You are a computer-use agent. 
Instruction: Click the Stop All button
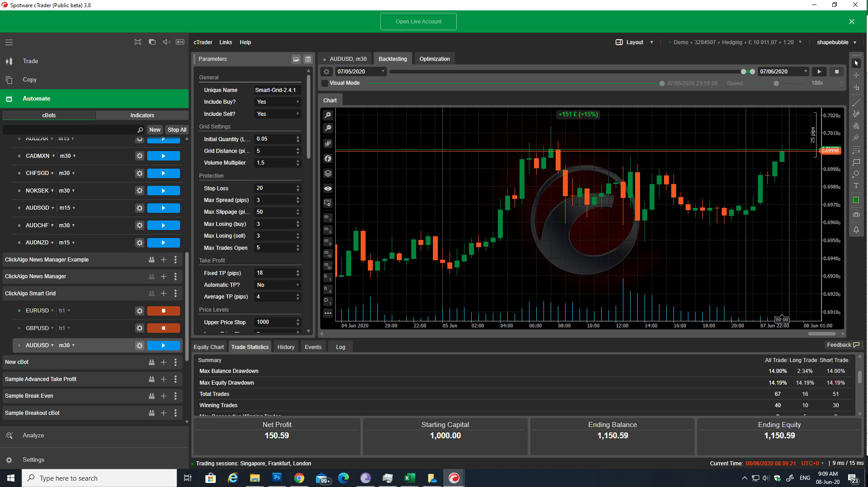176,130
